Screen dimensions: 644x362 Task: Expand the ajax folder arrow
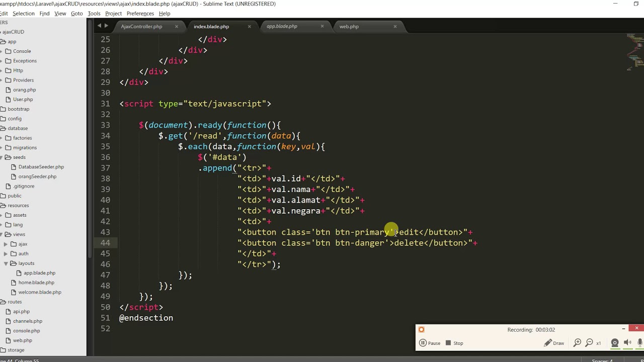click(x=6, y=244)
